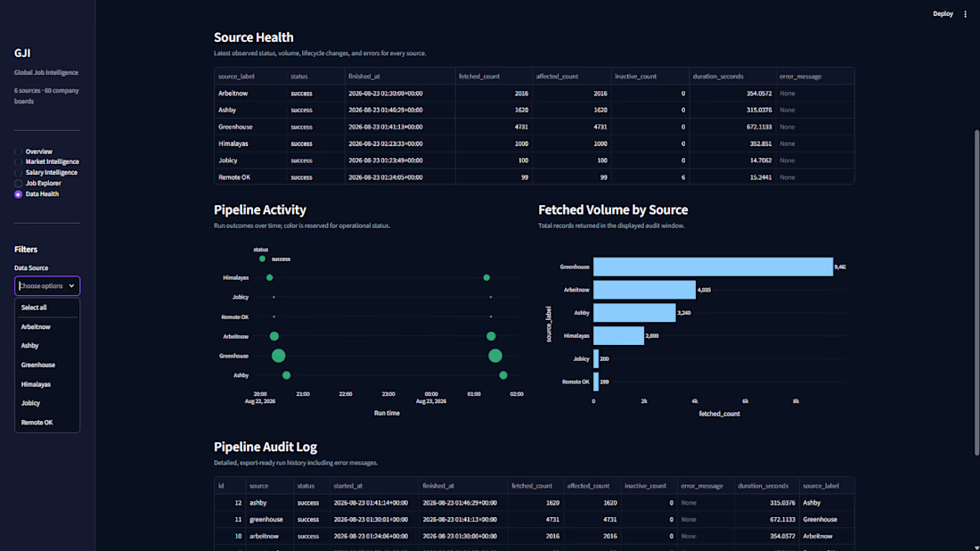Click the Arbeitnow bar labeled 4,035
Image resolution: width=980 pixels, height=551 pixels.
point(644,290)
